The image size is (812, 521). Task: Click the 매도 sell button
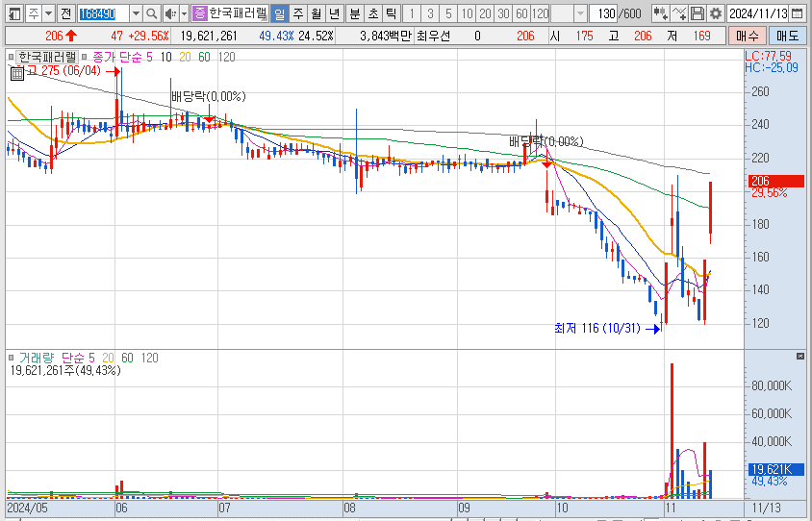787,36
